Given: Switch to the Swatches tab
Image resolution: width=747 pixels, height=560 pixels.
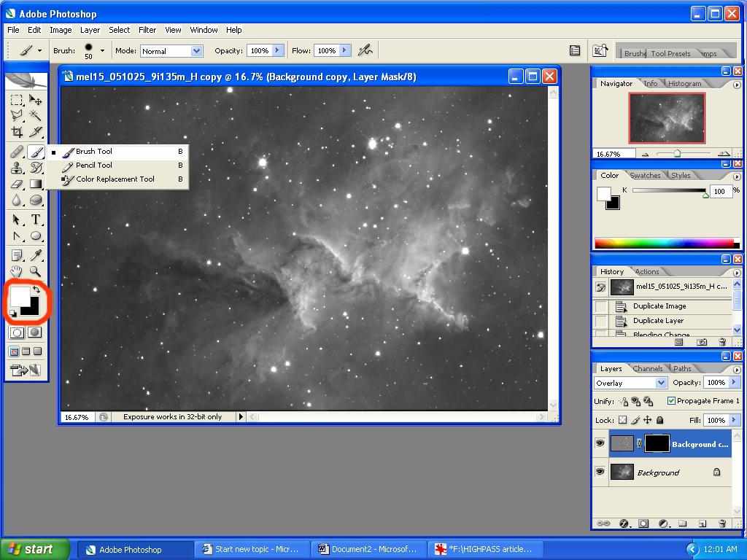Looking at the screenshot, I should tap(645, 175).
